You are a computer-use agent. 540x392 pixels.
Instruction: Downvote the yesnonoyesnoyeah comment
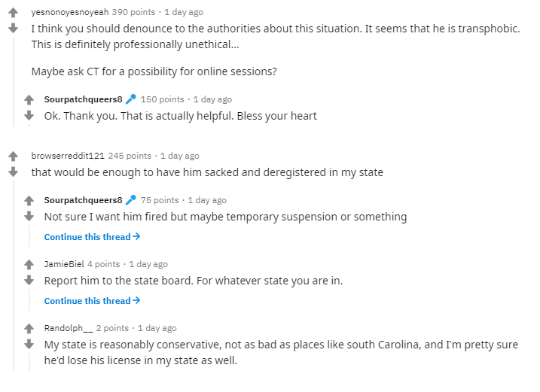click(x=13, y=28)
